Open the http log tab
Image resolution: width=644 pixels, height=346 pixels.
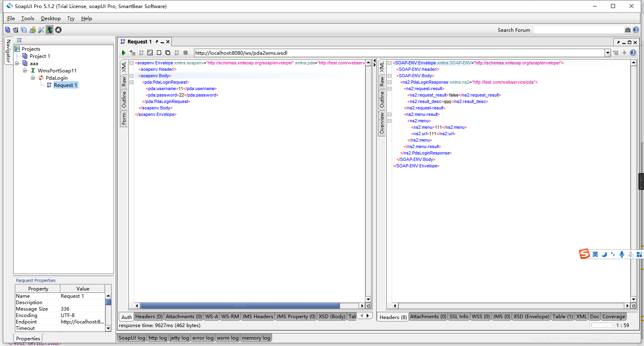(157, 338)
